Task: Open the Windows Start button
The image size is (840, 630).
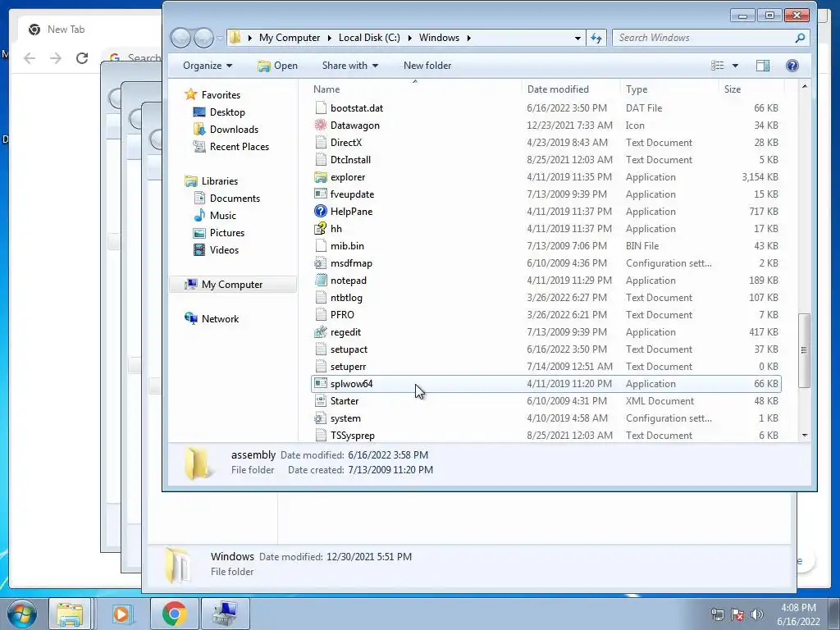Action: (x=22, y=614)
